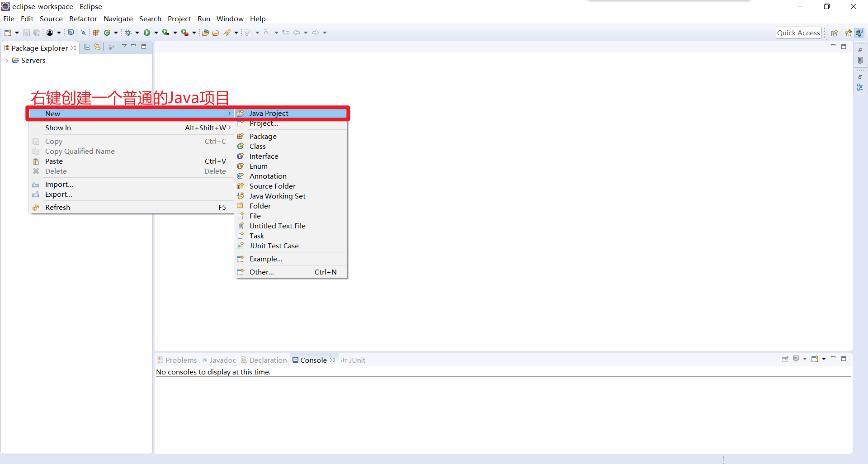
Task: Open the Back history dropdown arrow
Action: [x=306, y=33]
